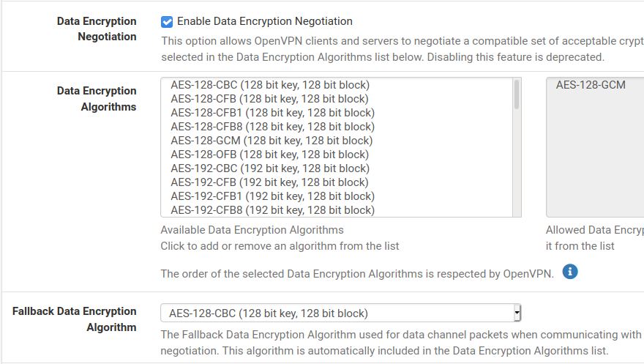Open the Fallback Data Encryption Algorithm dropdown
The image size is (644, 364).
tap(340, 313)
